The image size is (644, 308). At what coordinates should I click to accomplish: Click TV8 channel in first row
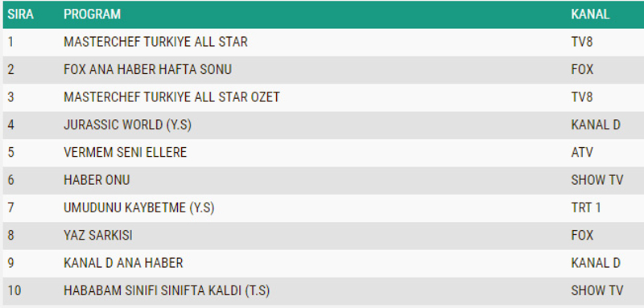pyautogui.click(x=582, y=42)
